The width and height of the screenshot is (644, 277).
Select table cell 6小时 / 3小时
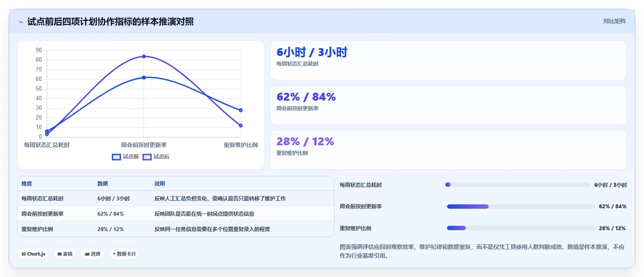tap(113, 199)
